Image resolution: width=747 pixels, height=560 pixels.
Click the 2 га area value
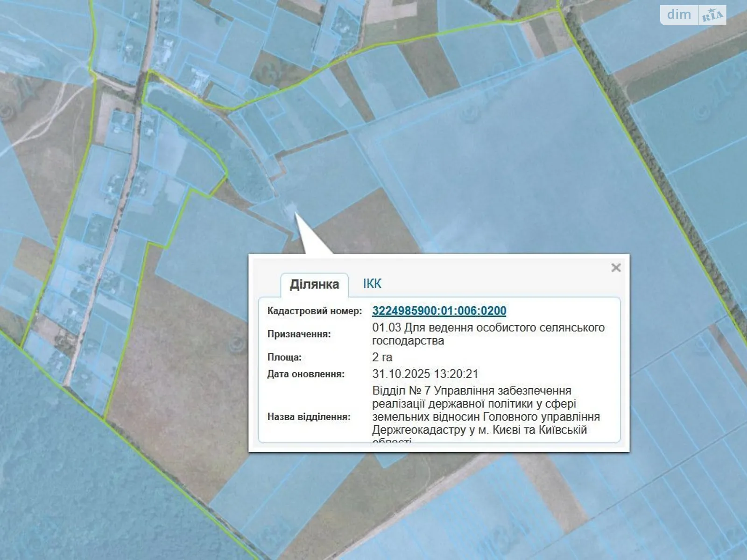tap(382, 357)
